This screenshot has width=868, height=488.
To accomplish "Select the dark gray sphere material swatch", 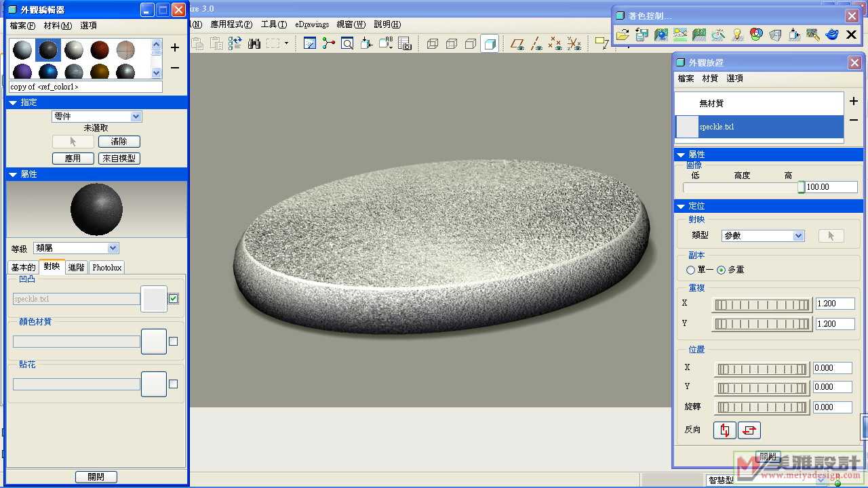I will pos(48,50).
